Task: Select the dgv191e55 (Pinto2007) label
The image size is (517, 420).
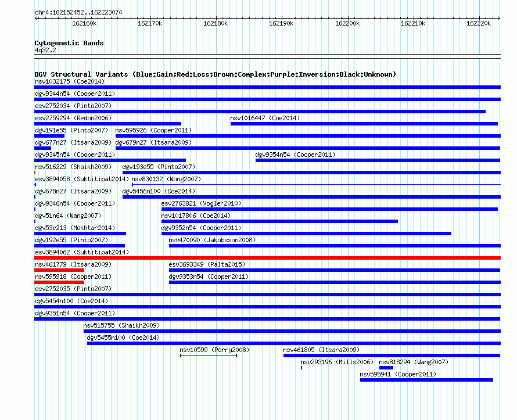Action: tap(71, 130)
